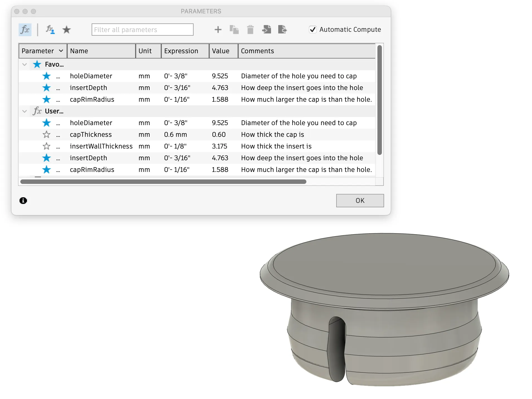Show user parameters using the fx person icon

click(x=50, y=30)
